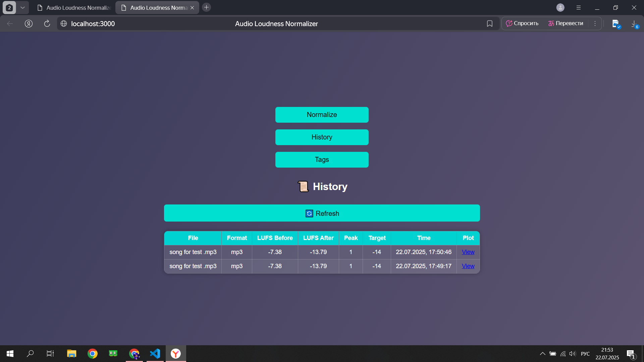Click the Tags button
644x362 pixels.
[322, 160]
